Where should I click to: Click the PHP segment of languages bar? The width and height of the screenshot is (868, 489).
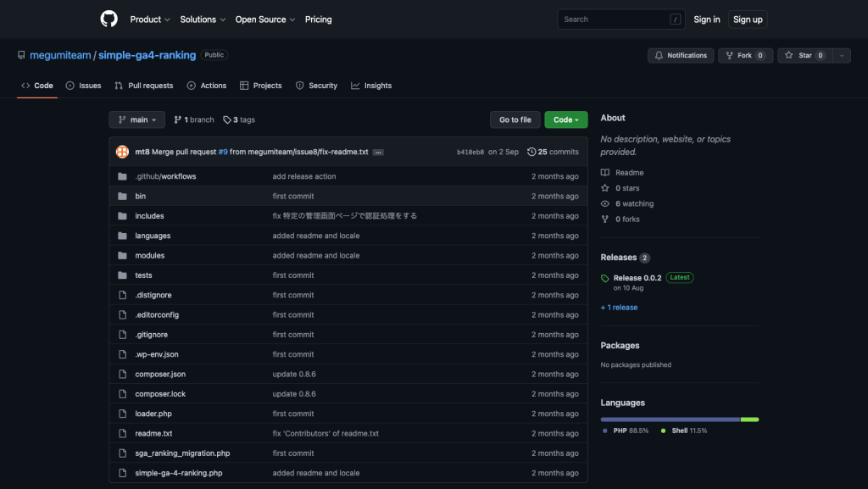(670, 420)
